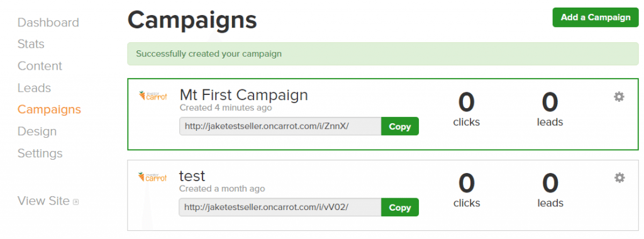Select the test campaign URL field
644x239 pixels.
pyautogui.click(x=280, y=208)
